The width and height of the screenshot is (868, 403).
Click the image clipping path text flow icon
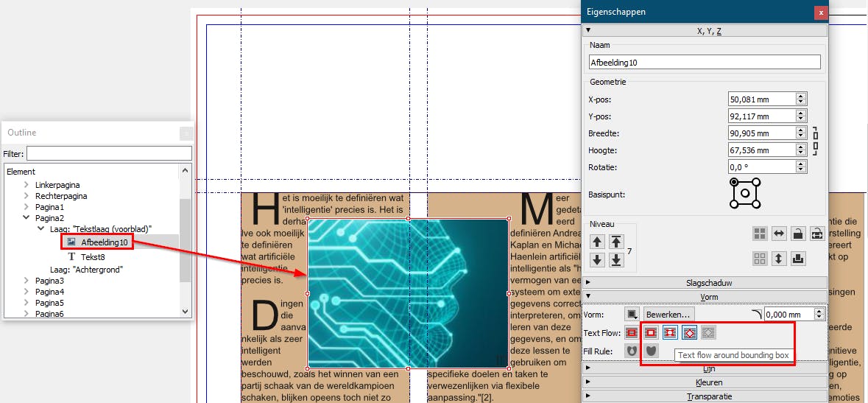tap(708, 332)
